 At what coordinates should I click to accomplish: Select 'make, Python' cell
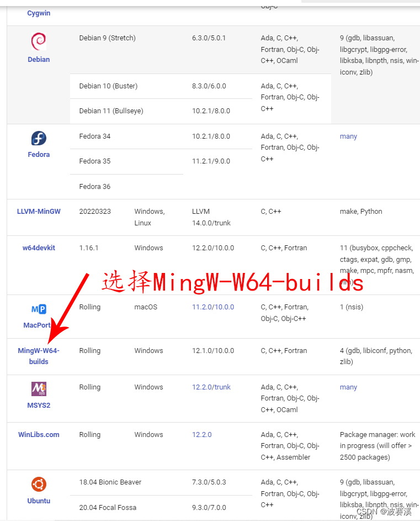point(361,211)
